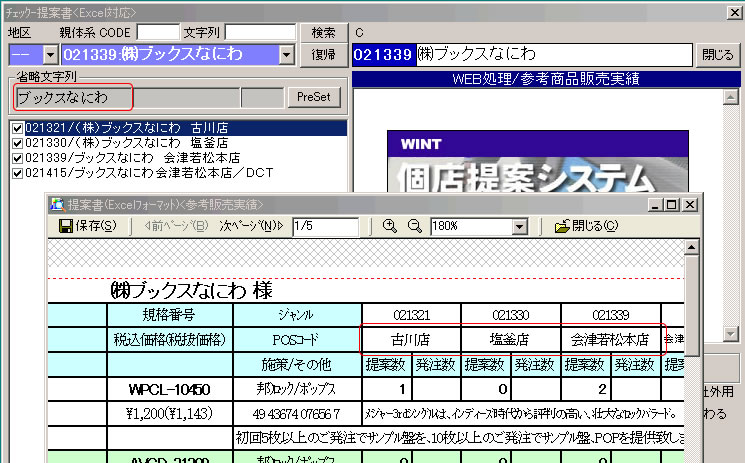This screenshot has height=463, width=745.
Task: Select list row 021339 会津若松本店
Action: coord(186,158)
